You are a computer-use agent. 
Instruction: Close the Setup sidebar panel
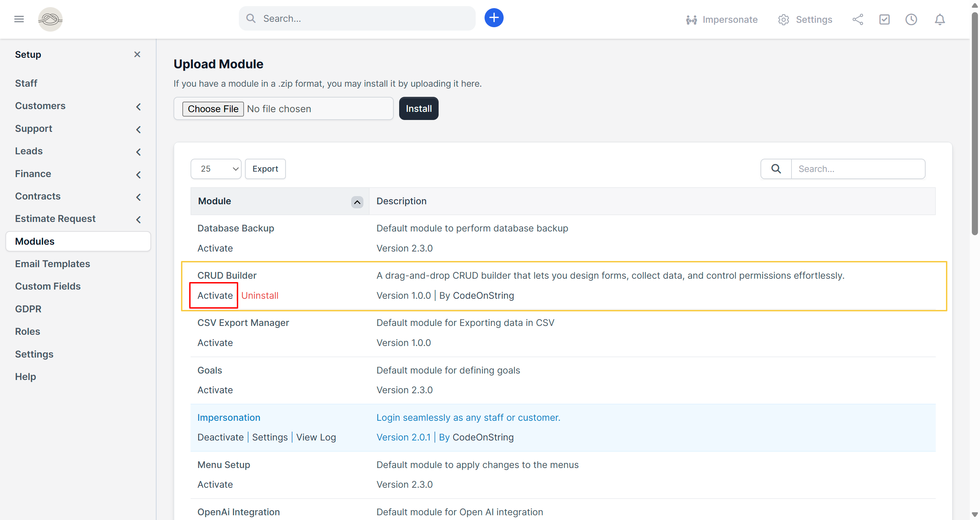click(x=137, y=54)
